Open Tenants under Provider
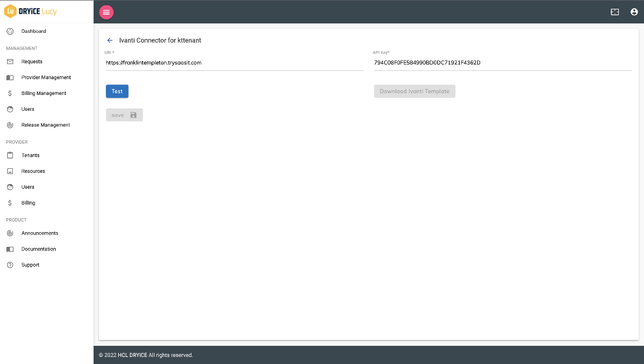 (x=30, y=155)
